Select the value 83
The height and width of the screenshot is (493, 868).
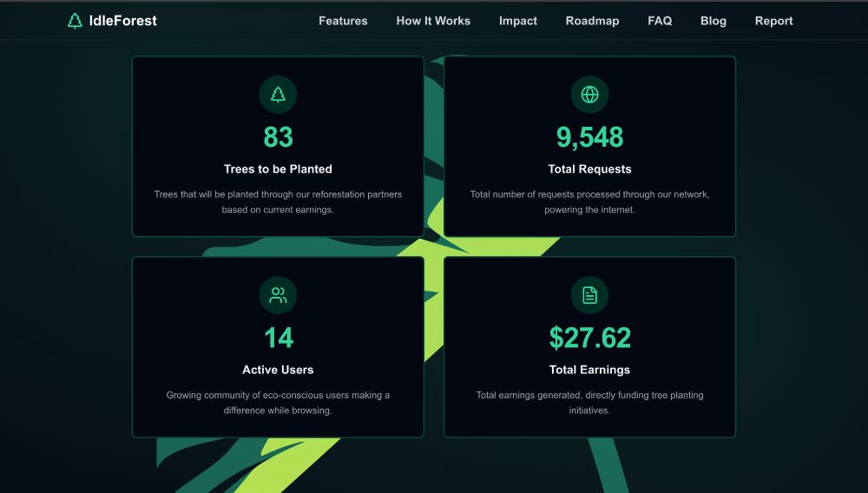(x=278, y=137)
